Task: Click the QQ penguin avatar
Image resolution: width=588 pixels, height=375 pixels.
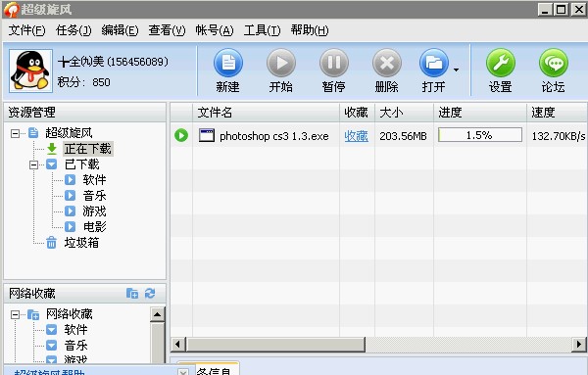Action: click(30, 70)
